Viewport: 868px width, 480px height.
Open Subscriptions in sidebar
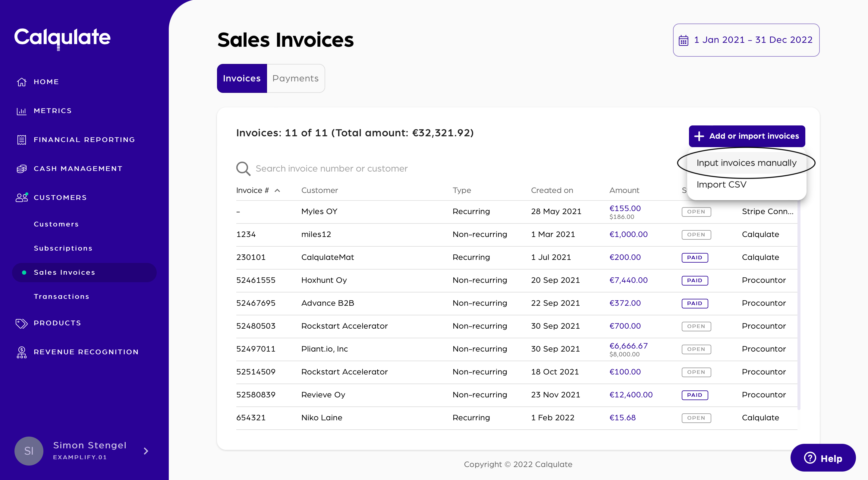(63, 248)
